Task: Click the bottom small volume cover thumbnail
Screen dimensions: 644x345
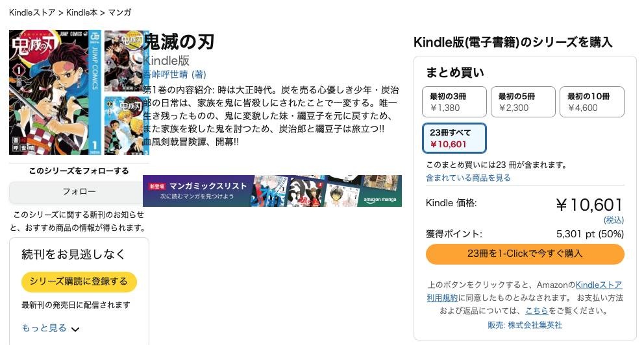Action: tap(126, 124)
